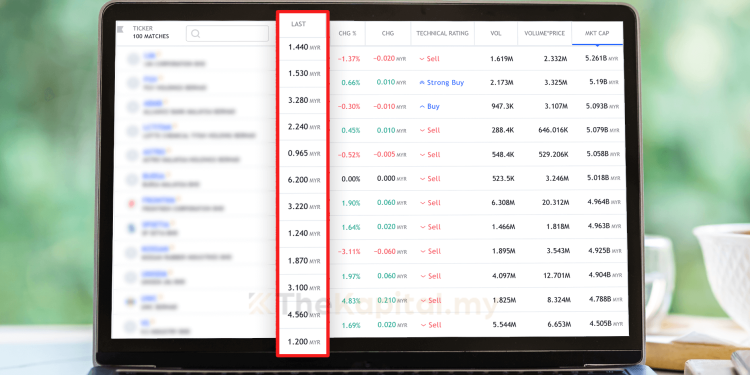Click the magnifier icon in the search box
Image resolution: width=750 pixels, height=375 pixels.
click(x=195, y=33)
